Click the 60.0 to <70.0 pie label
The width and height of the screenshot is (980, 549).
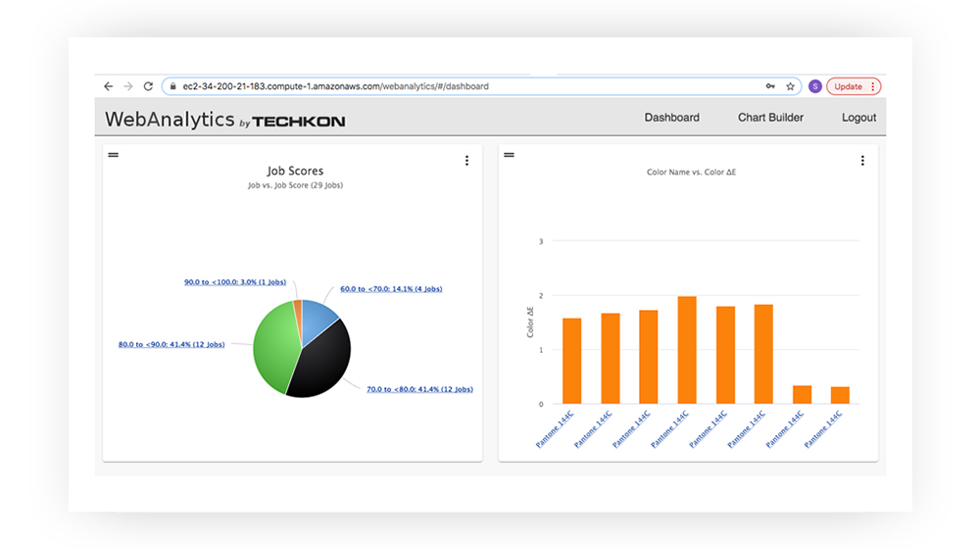[391, 289]
